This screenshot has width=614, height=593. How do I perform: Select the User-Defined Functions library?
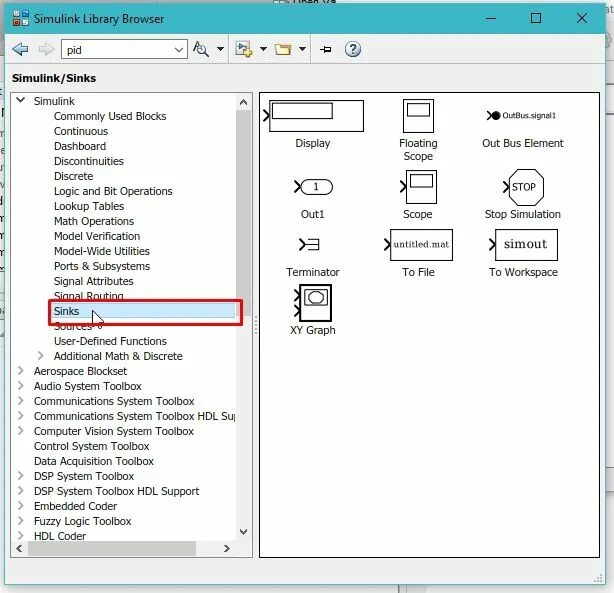(x=110, y=341)
